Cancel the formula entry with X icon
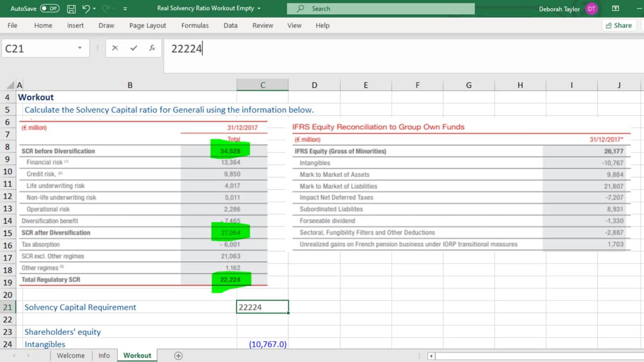Viewport: 644px width, 362px height. pyautogui.click(x=115, y=48)
